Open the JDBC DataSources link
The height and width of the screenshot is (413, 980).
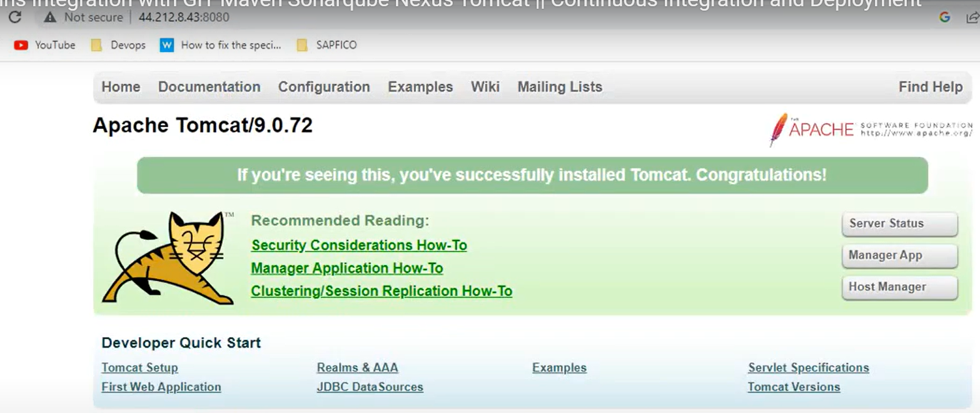click(x=370, y=387)
